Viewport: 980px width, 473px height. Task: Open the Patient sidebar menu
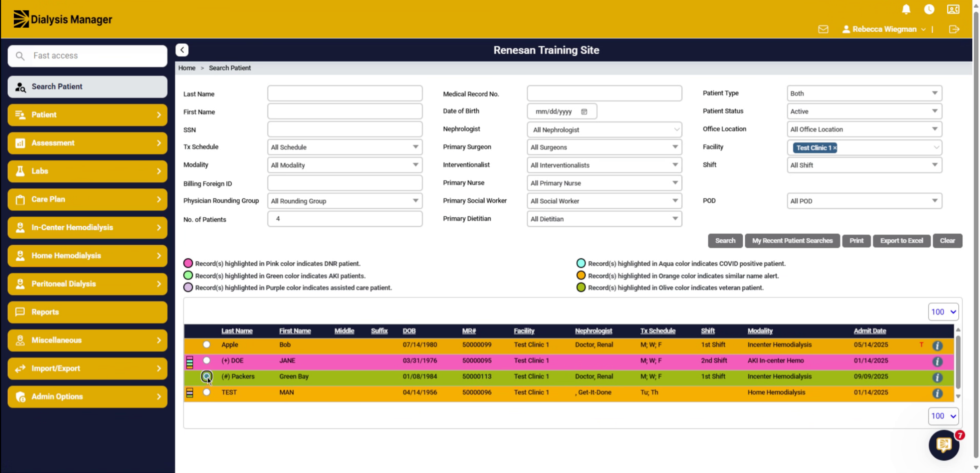pos(87,115)
